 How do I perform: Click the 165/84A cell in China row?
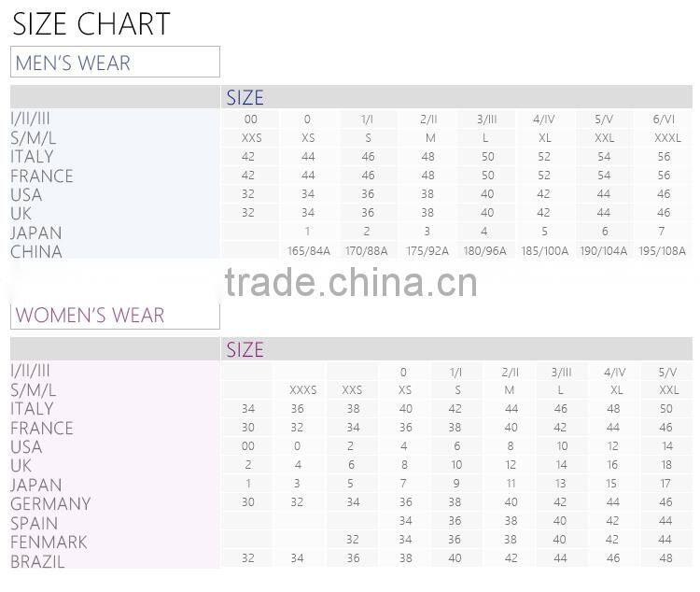(x=307, y=251)
